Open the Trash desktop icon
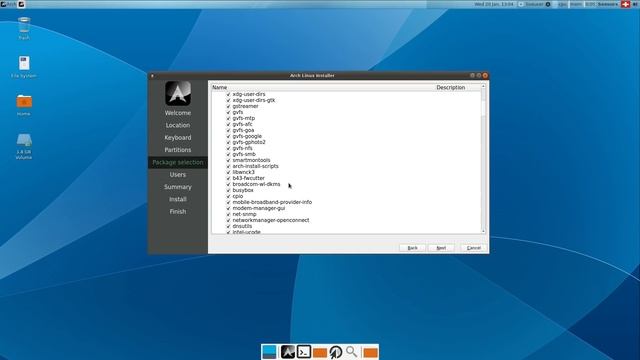This screenshot has height=360, width=640. coord(24,27)
